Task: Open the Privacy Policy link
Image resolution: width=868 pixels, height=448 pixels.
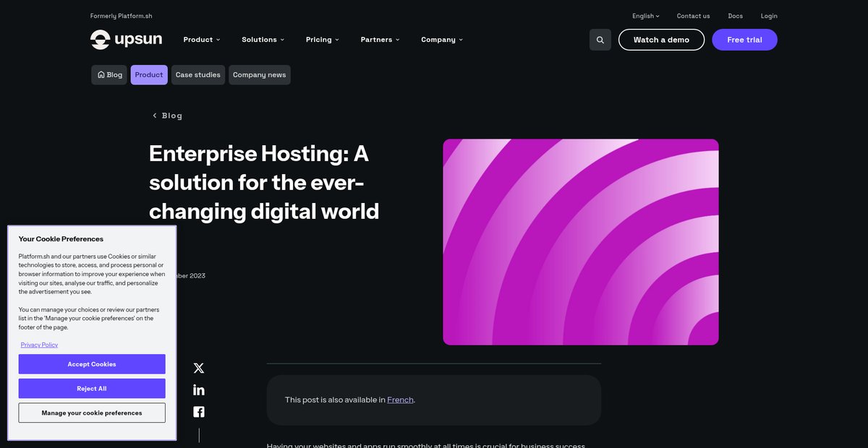Action: pos(39,345)
